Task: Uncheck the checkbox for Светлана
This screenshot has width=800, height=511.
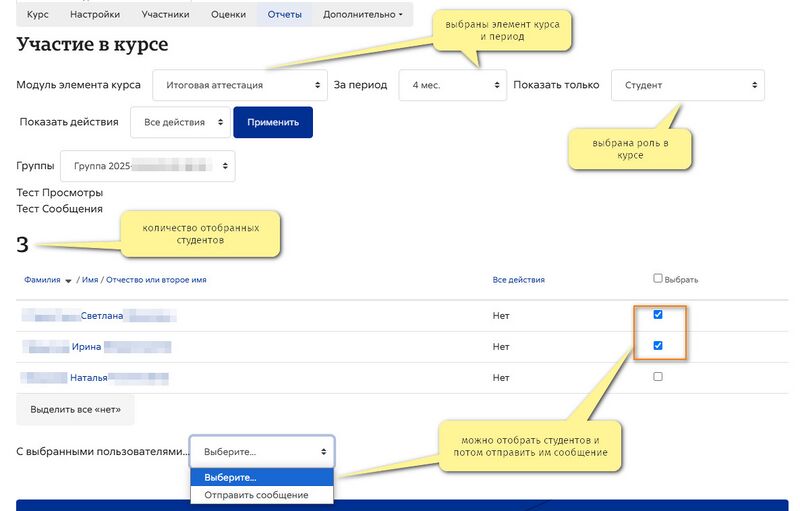Action: click(658, 315)
